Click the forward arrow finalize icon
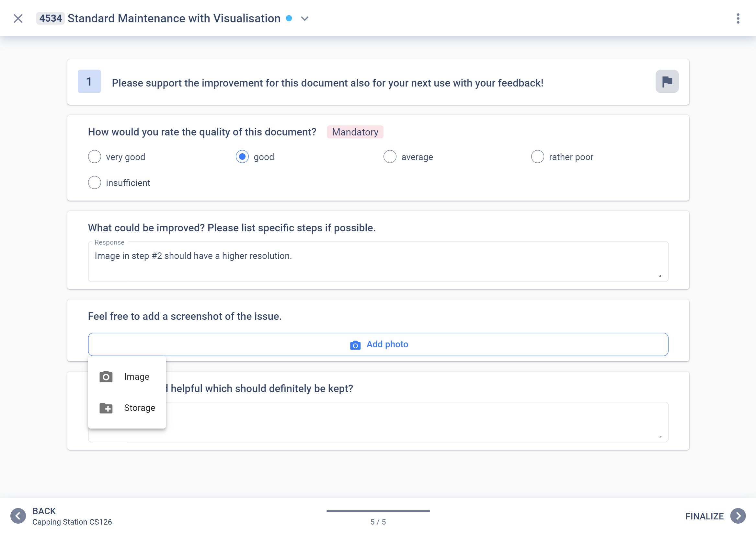The height and width of the screenshot is (534, 756). click(738, 516)
